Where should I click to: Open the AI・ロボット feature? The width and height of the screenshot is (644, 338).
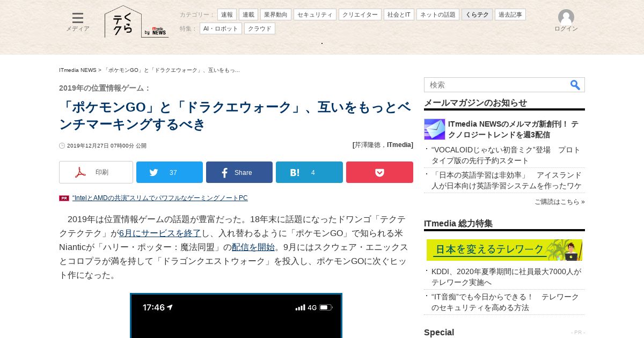tap(221, 28)
